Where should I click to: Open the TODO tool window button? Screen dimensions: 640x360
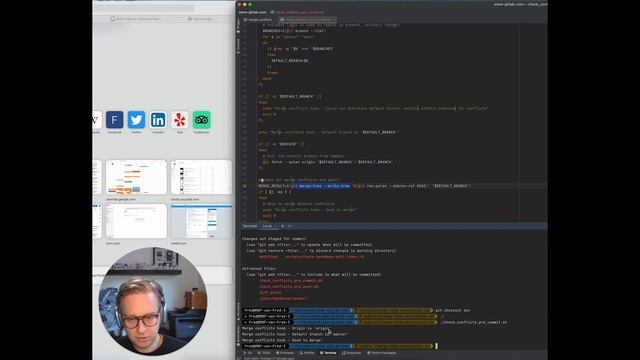(x=265, y=353)
